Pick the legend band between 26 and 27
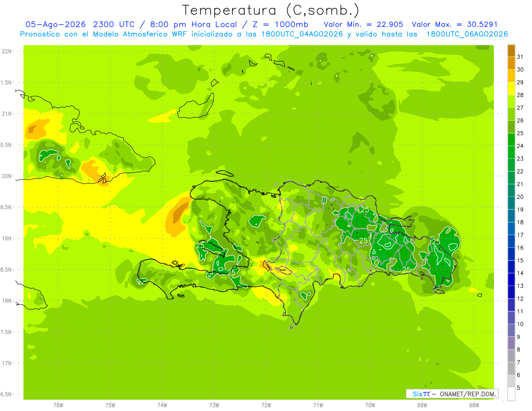 click(x=511, y=114)
